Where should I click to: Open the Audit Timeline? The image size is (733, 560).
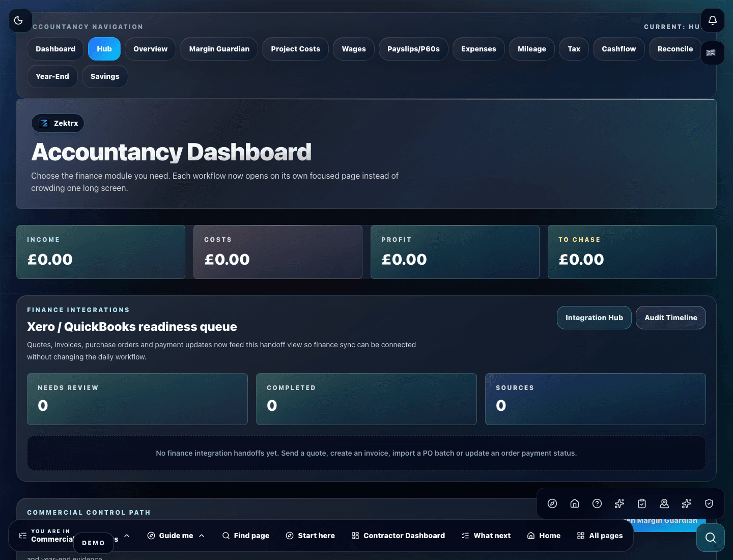(x=671, y=318)
